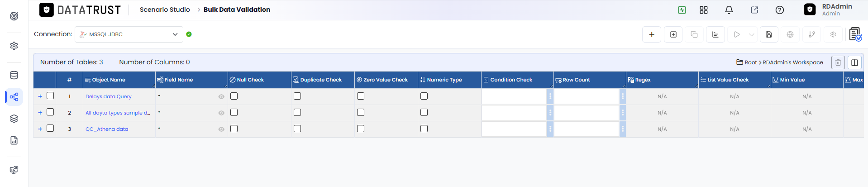Expand the All dayta types sample row

tap(40, 113)
